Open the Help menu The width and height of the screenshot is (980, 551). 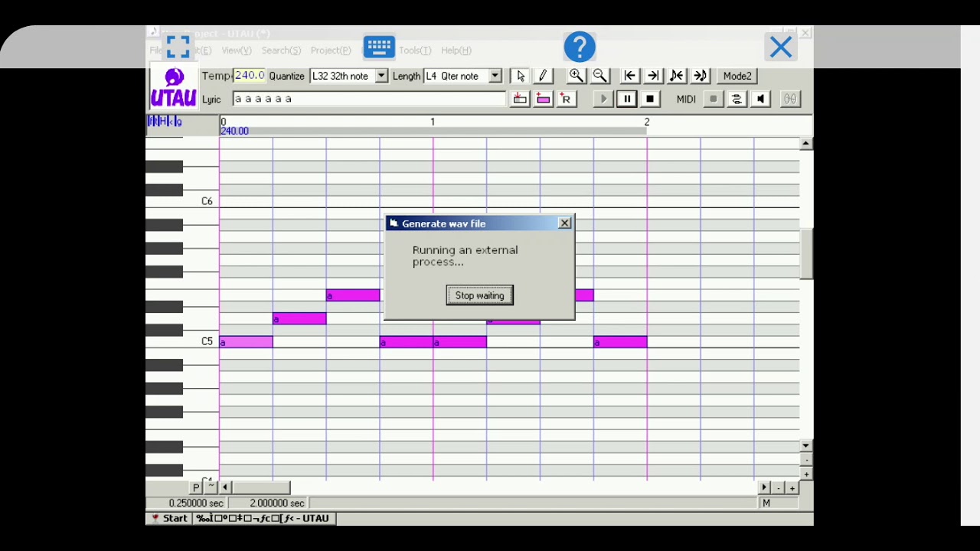pos(456,51)
